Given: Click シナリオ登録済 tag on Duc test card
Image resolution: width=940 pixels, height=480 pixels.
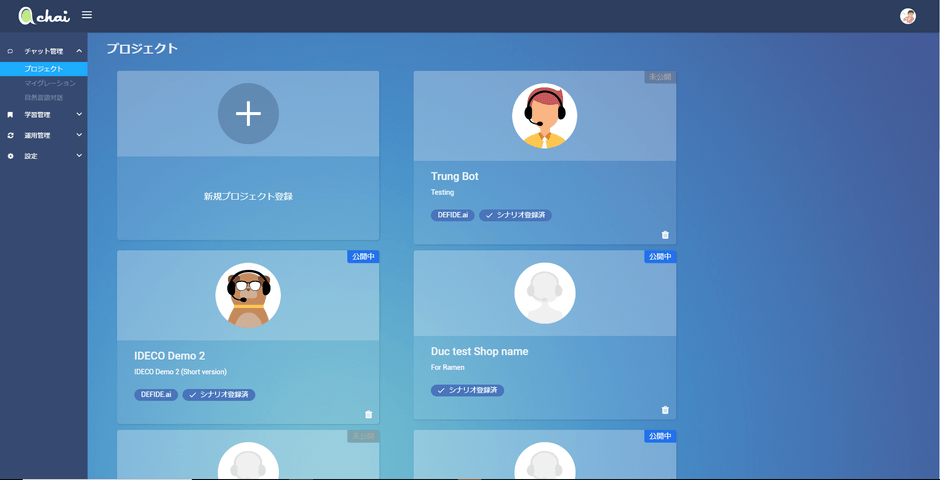Looking at the screenshot, I should 468,390.
